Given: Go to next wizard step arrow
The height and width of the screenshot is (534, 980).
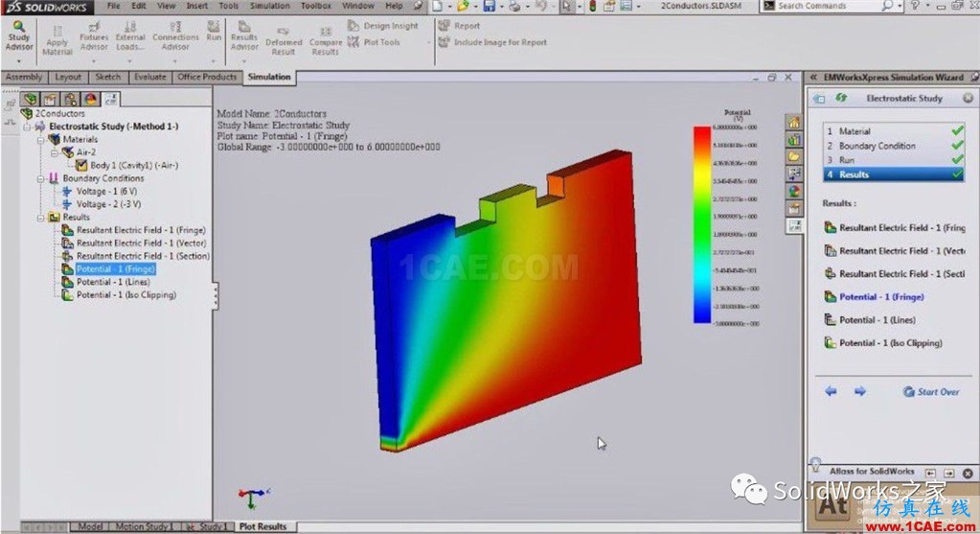Looking at the screenshot, I should (860, 391).
